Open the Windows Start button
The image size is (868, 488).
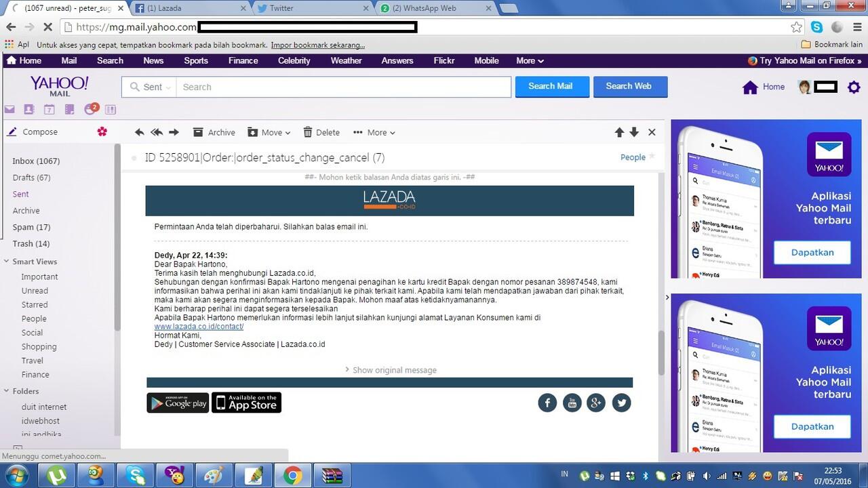[16, 475]
